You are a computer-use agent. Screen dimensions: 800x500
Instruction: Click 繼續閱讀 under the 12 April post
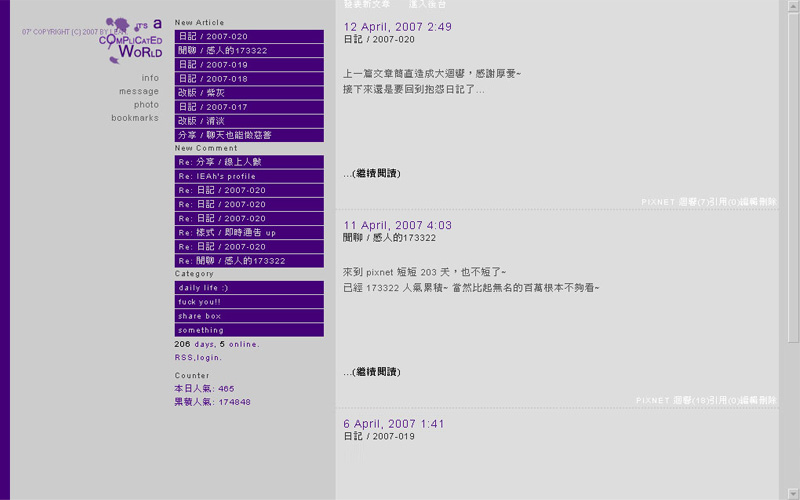[x=376, y=173]
